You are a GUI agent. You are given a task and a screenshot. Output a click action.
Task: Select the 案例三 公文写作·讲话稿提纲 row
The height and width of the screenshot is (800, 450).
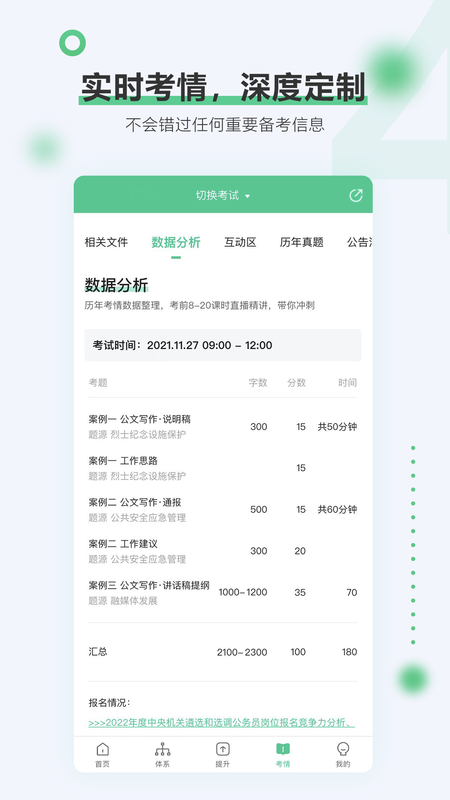(223, 592)
